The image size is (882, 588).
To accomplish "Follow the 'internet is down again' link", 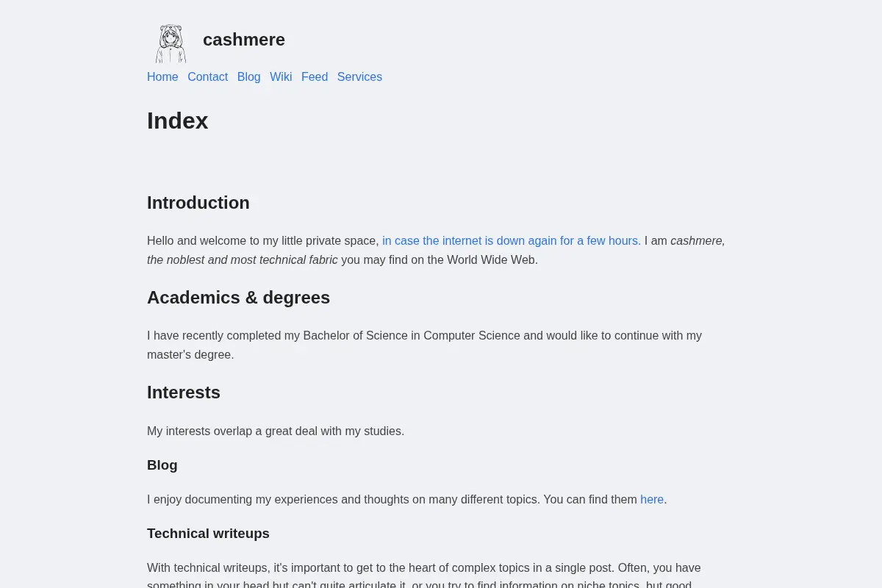I will 512,241.
